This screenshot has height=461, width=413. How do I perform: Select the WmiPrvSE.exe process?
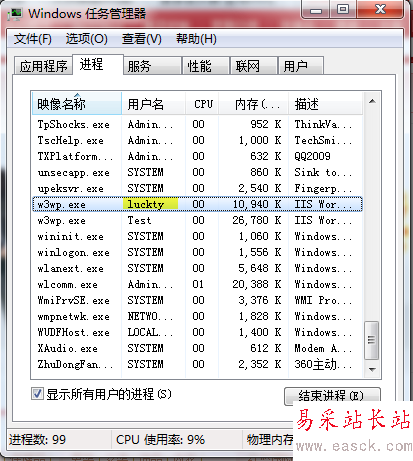tap(197, 300)
